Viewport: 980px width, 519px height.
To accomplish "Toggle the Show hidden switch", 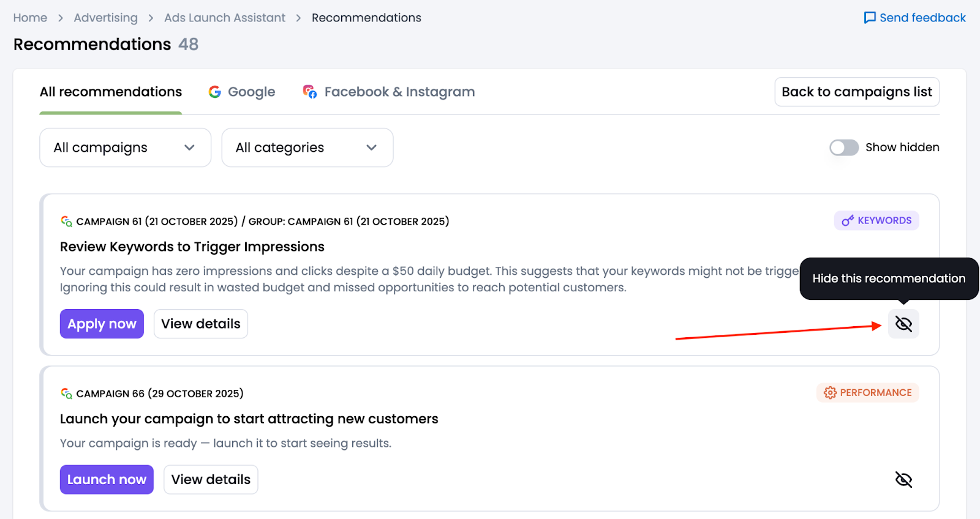I will tap(843, 147).
